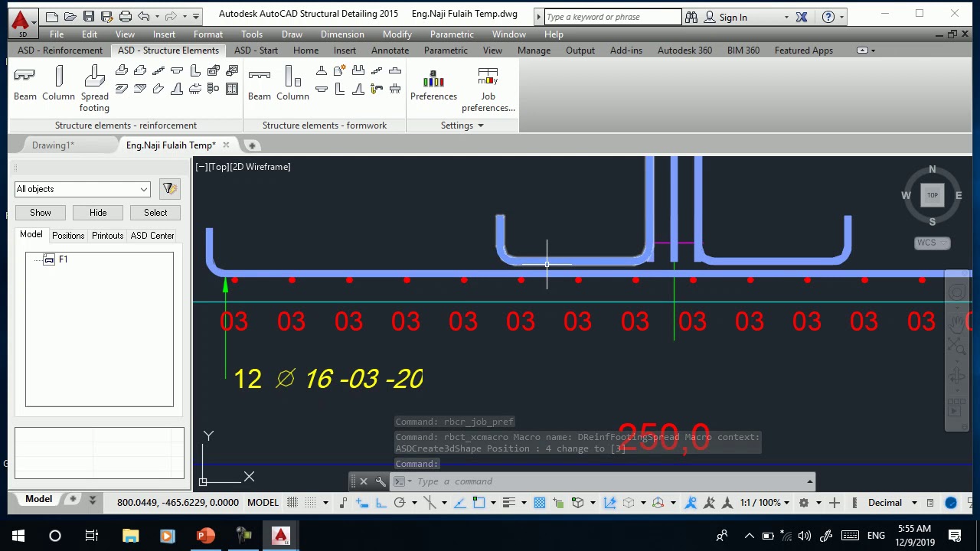
Task: Switch to ASD - Reinforcement ribbon tab
Action: click(x=60, y=51)
